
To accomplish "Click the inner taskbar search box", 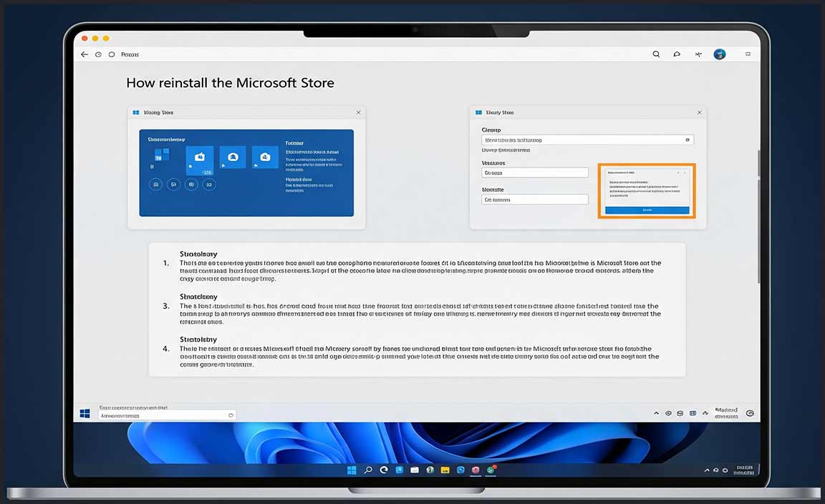I will 167,415.
